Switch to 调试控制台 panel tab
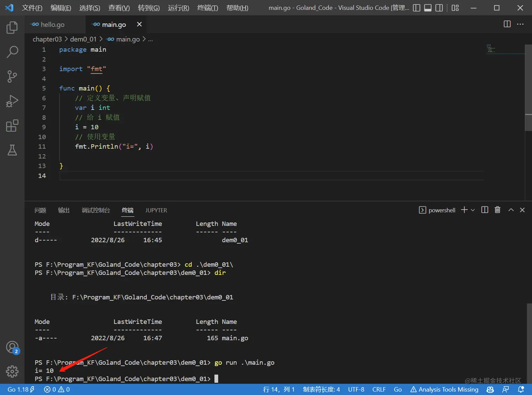 tap(96, 210)
